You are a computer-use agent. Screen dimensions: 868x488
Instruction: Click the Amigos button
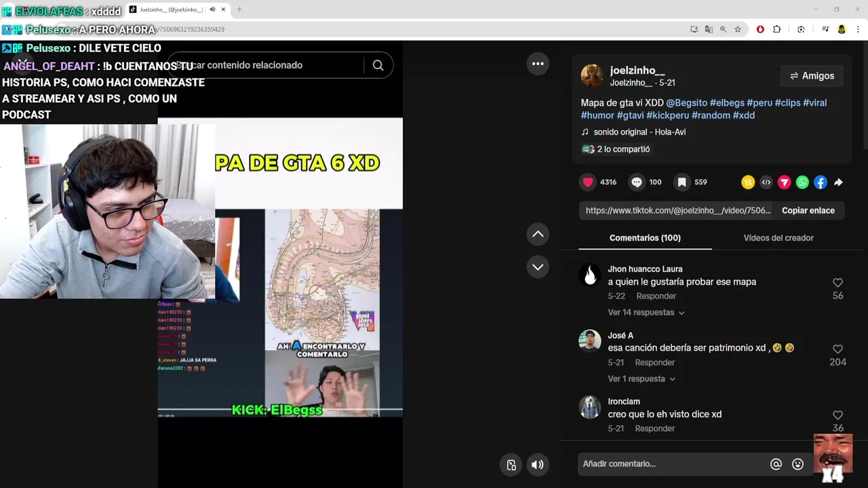coord(812,76)
